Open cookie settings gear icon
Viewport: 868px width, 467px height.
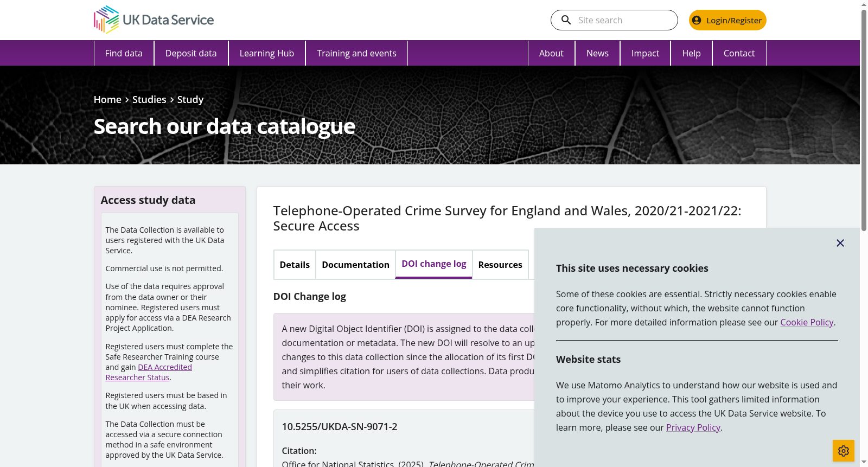844,451
